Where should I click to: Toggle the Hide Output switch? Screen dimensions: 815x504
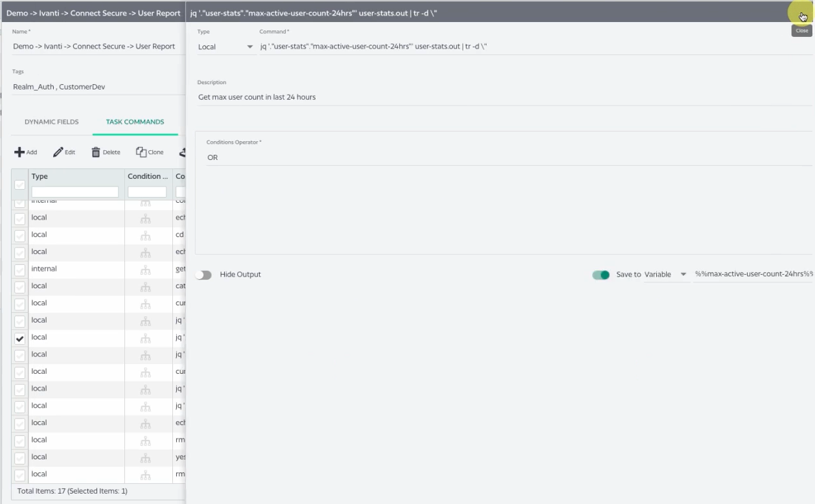(x=204, y=275)
